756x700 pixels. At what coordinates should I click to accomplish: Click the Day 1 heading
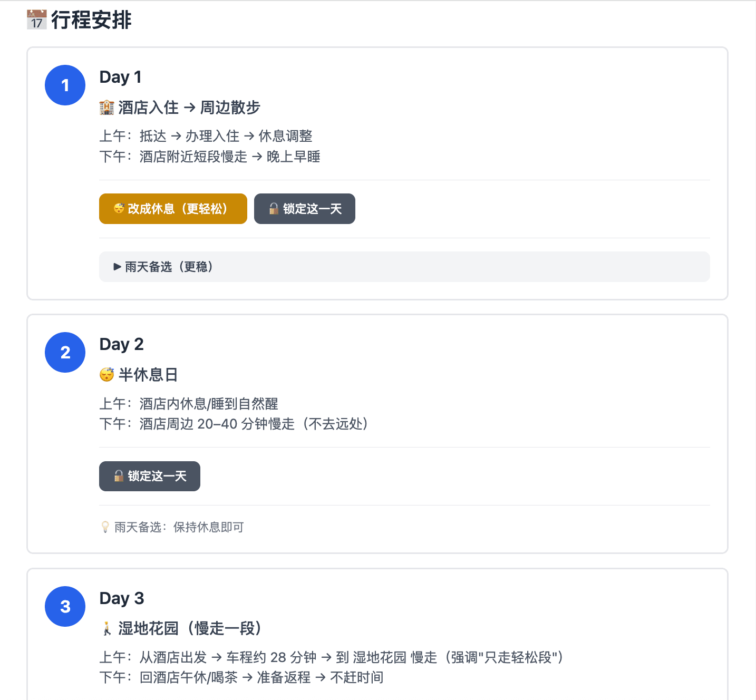click(x=120, y=76)
